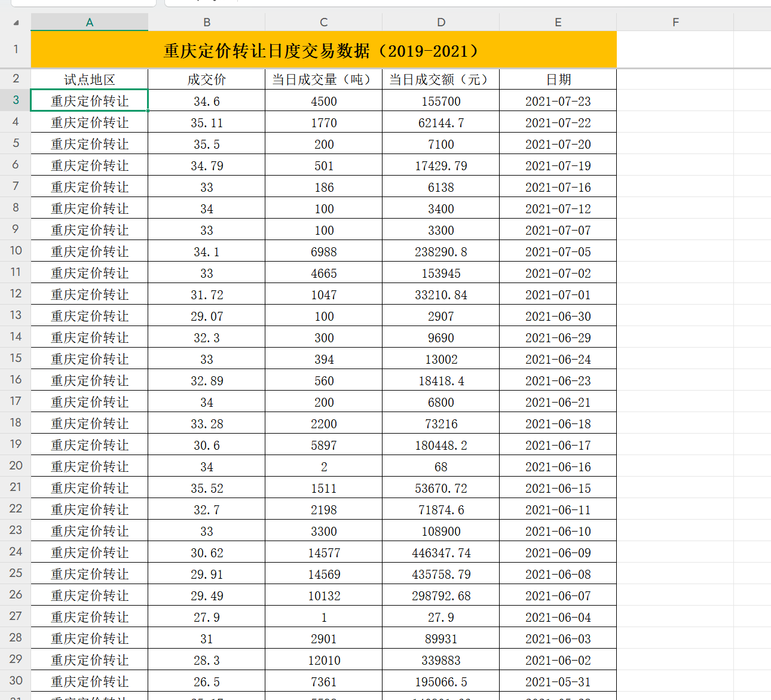Viewport: 771px width, 700px height.
Task: Click volume cell 10132
Action: tap(324, 595)
